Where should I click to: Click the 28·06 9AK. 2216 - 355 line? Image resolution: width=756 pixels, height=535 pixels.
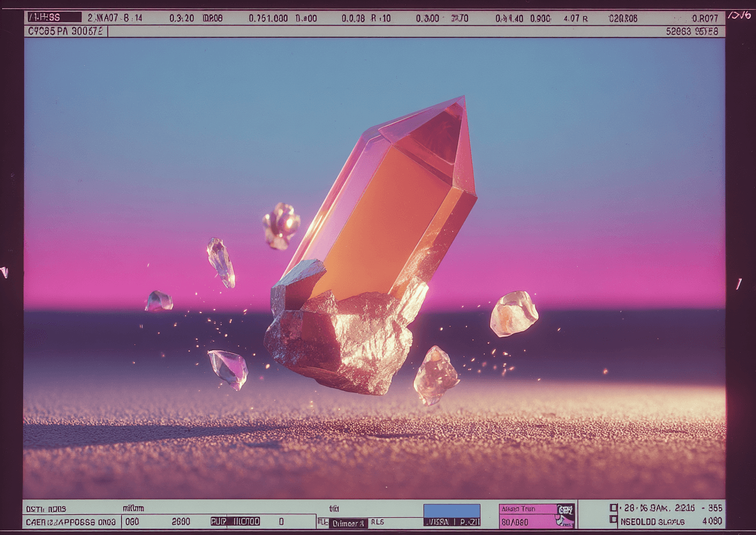point(673,508)
